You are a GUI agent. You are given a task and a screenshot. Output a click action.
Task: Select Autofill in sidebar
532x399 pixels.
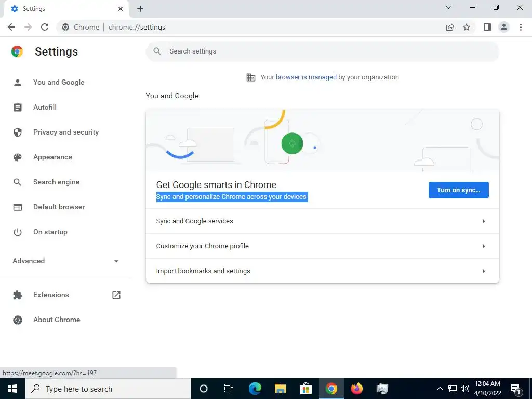pyautogui.click(x=45, y=107)
